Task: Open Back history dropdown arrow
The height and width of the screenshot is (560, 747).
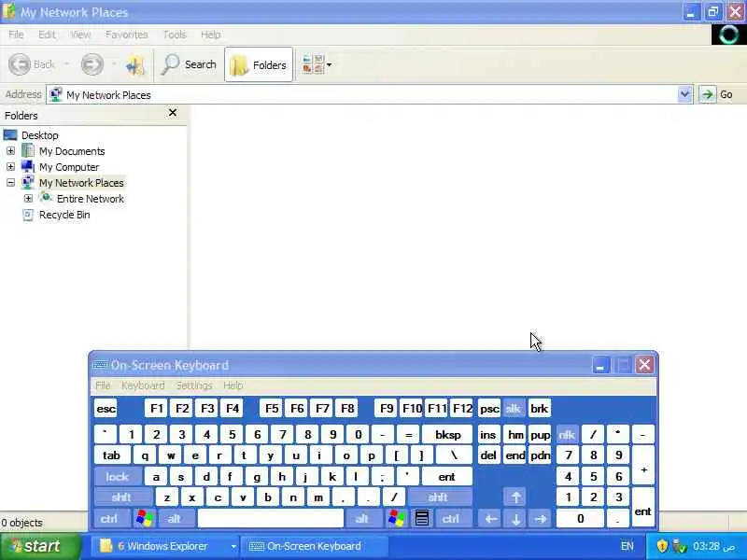Action: point(66,64)
